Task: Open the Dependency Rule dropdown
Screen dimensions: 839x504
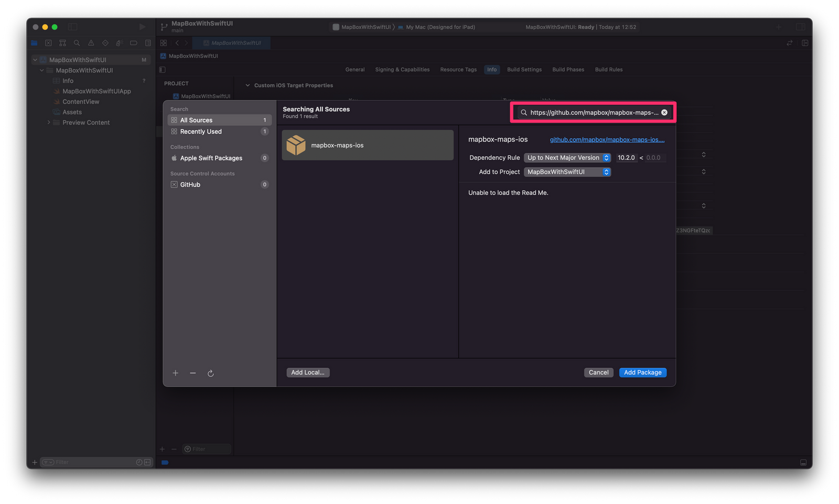Action: pos(567,158)
